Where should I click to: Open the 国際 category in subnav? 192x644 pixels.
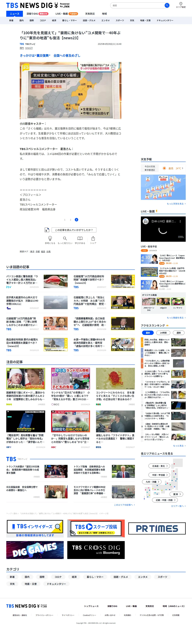coord(32,20)
